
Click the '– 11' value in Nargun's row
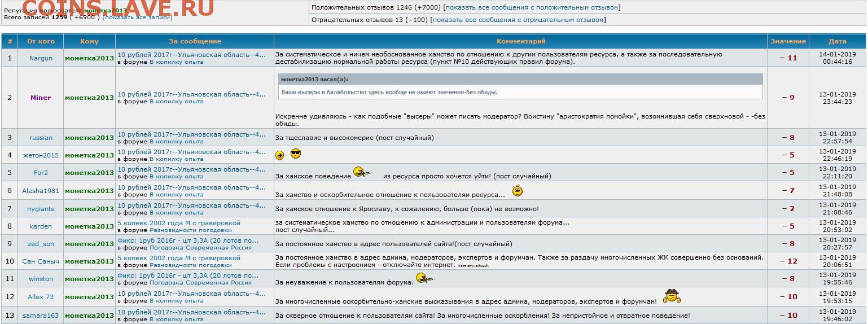(788, 58)
